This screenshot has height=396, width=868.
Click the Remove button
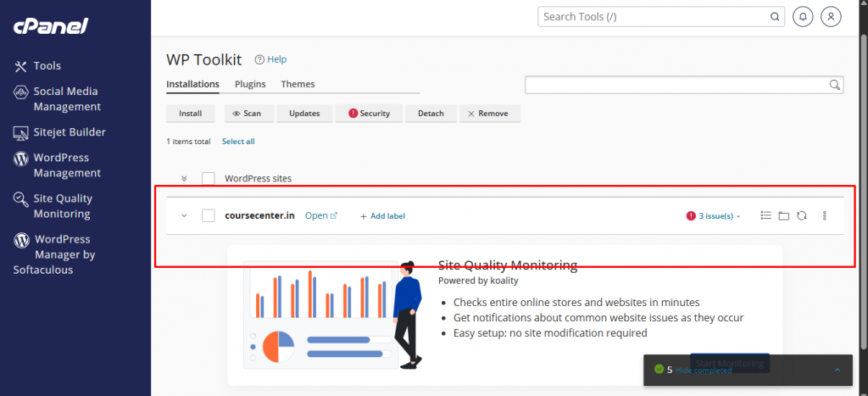489,113
